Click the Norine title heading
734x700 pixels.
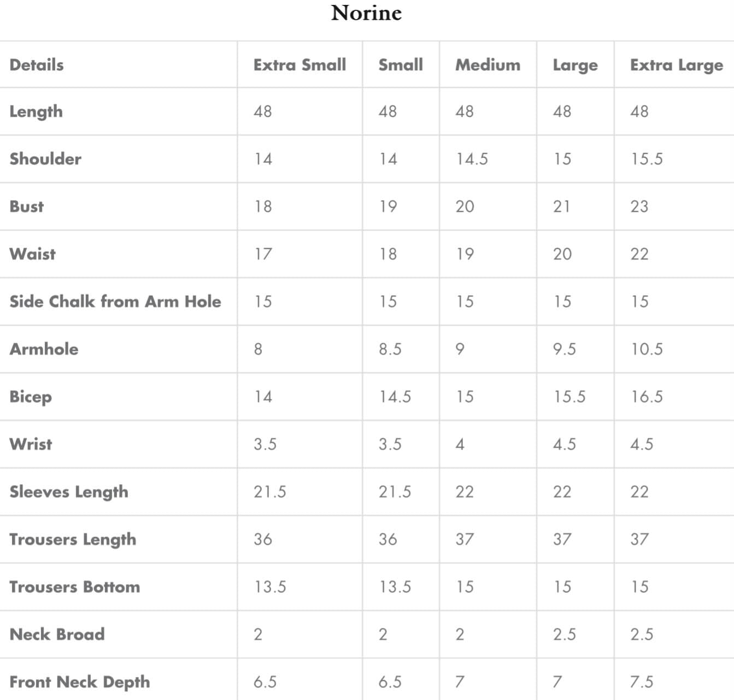click(366, 13)
